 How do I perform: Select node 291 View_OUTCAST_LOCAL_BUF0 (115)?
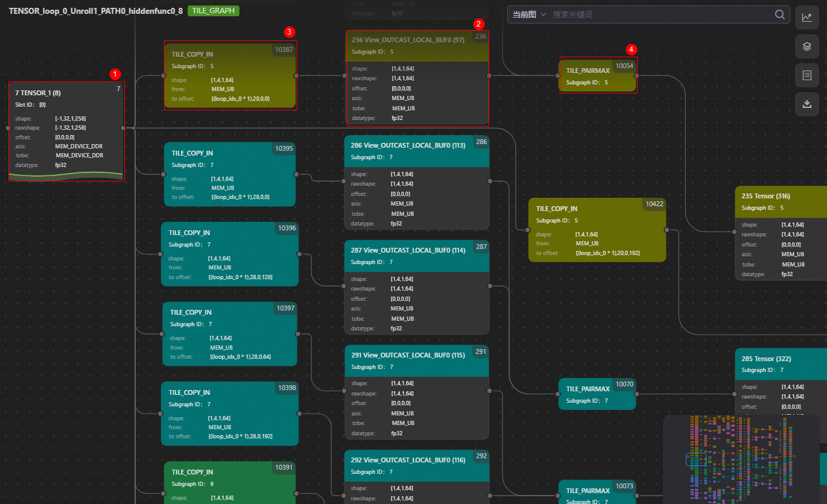pos(416,391)
